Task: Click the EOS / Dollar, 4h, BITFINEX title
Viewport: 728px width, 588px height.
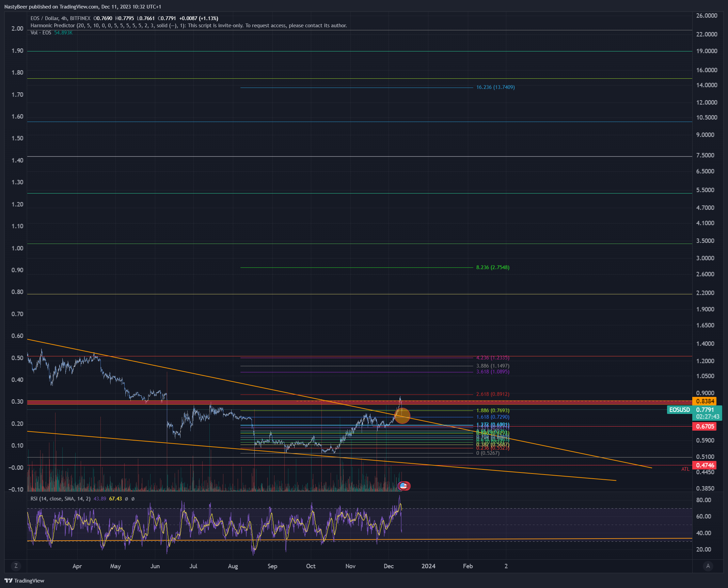Action: pyautogui.click(x=61, y=18)
